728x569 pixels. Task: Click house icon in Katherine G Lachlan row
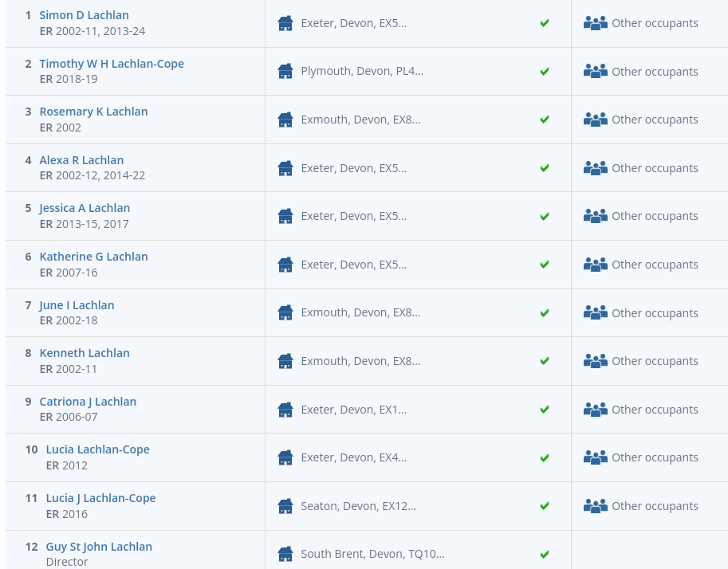[x=285, y=265]
